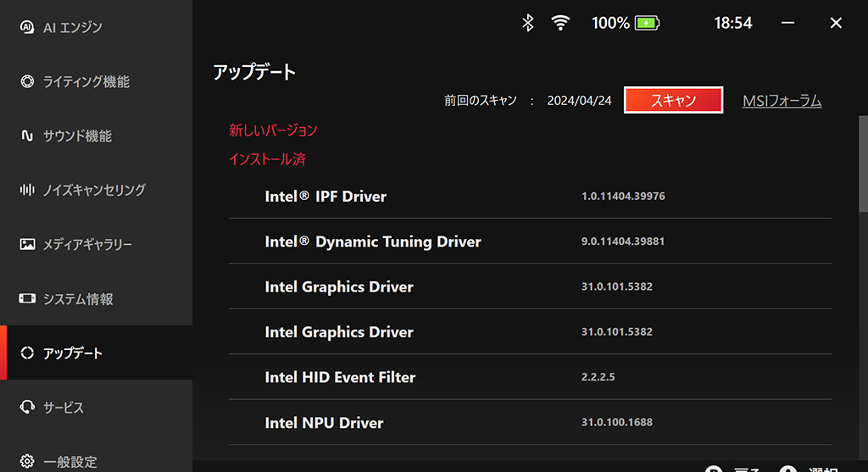Start a scan with スキャン button
Screen dimensions: 868x472
673,100
